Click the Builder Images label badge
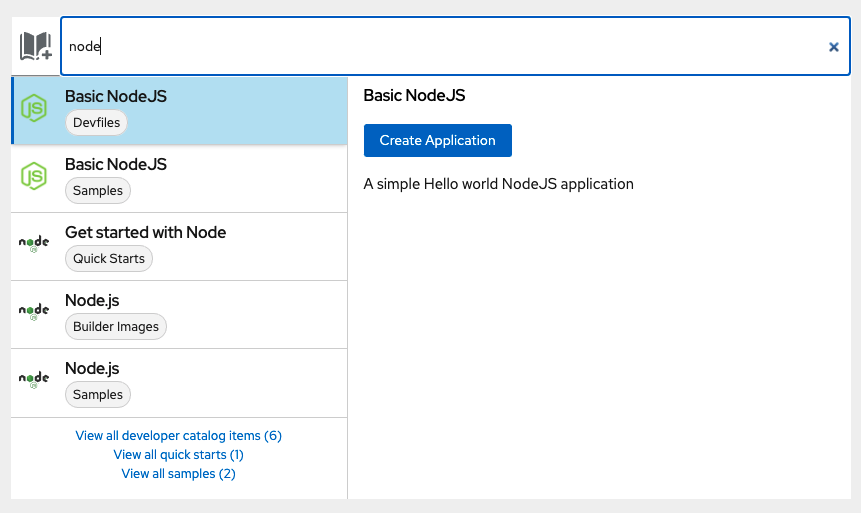Screen dimensions: 861x513 (116, 327)
